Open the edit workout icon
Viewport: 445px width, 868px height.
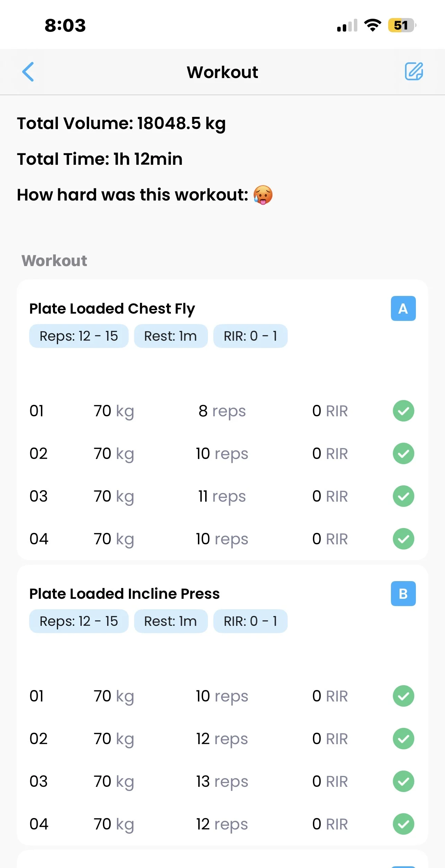coord(414,71)
